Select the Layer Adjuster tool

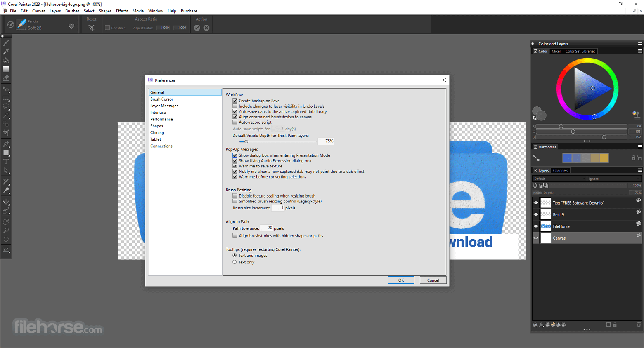[x=6, y=89]
